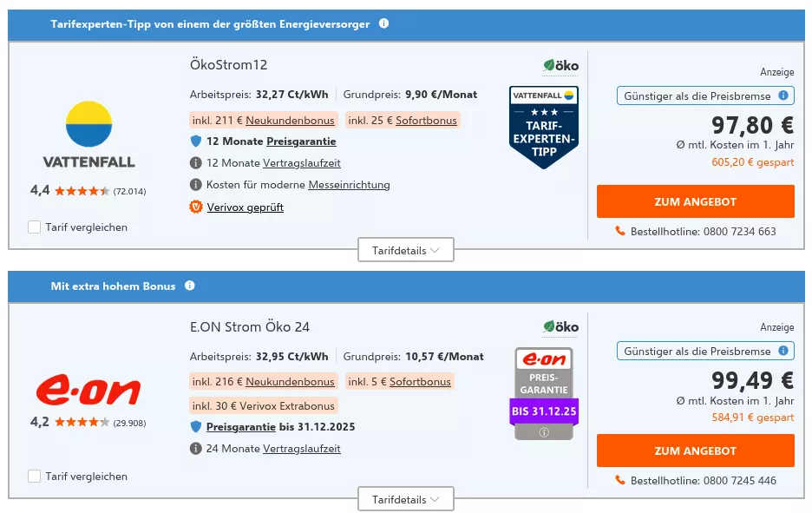
Task: Open the Verivox geprüft link
Action: [x=246, y=207]
